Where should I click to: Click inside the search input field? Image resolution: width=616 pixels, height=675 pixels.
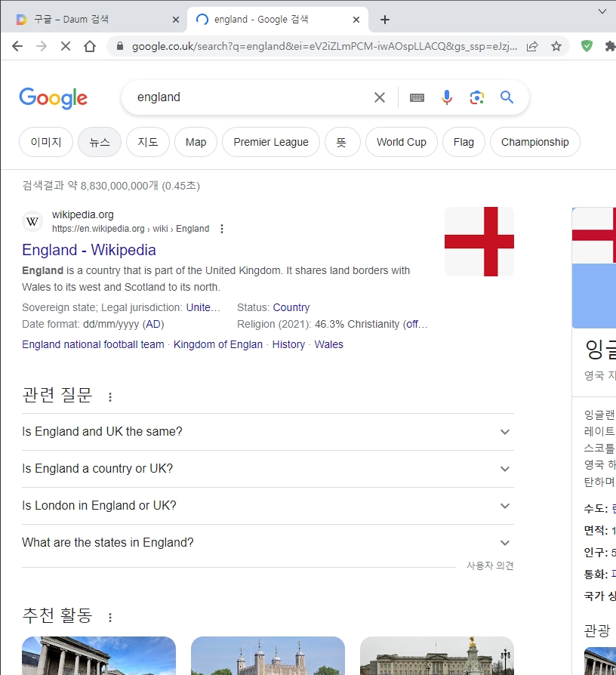coord(242,97)
